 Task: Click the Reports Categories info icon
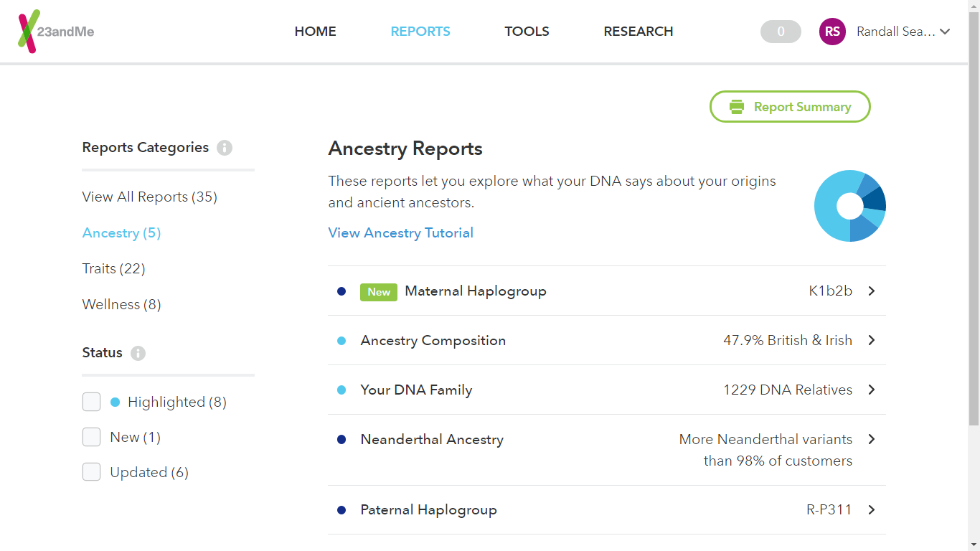[x=225, y=148]
